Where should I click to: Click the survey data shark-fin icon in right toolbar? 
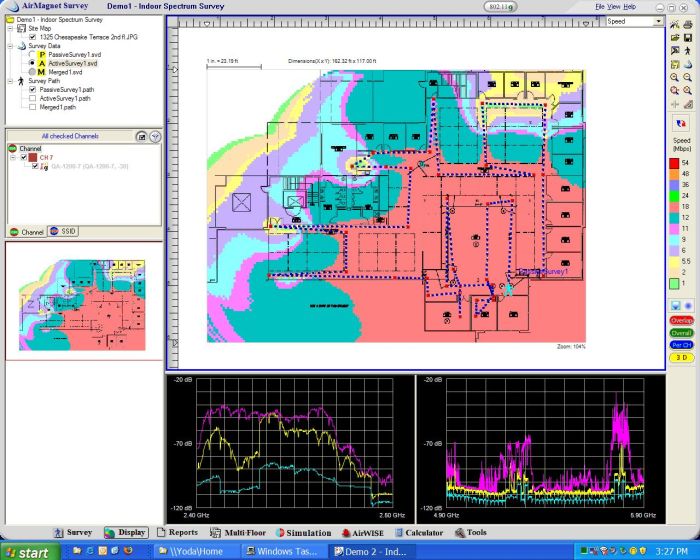tap(688, 64)
